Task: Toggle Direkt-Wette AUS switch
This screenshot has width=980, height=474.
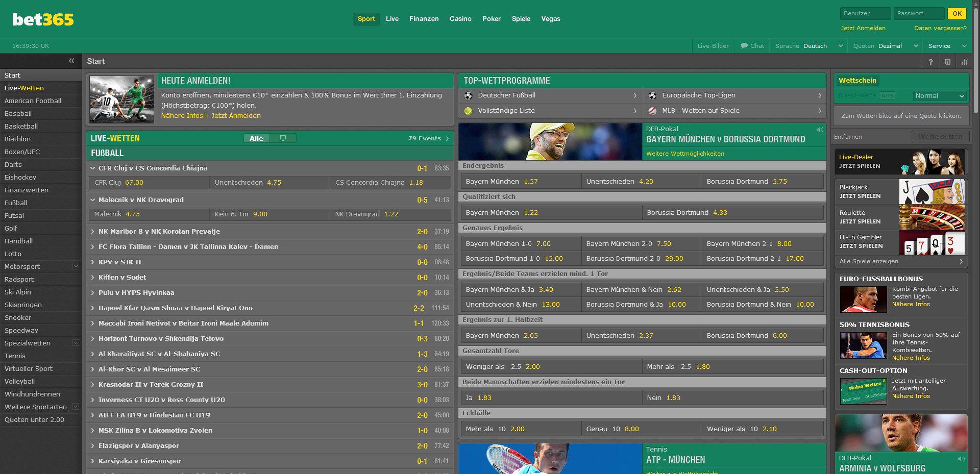Action: point(887,96)
